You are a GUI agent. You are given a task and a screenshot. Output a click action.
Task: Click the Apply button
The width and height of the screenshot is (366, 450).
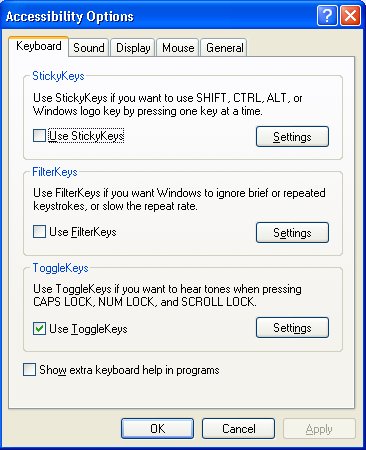(319, 429)
